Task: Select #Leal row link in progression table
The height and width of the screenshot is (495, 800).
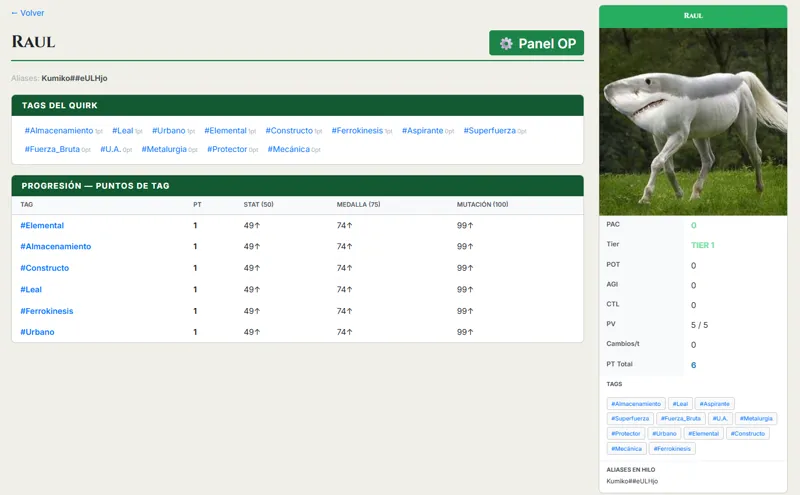Action: (x=31, y=289)
